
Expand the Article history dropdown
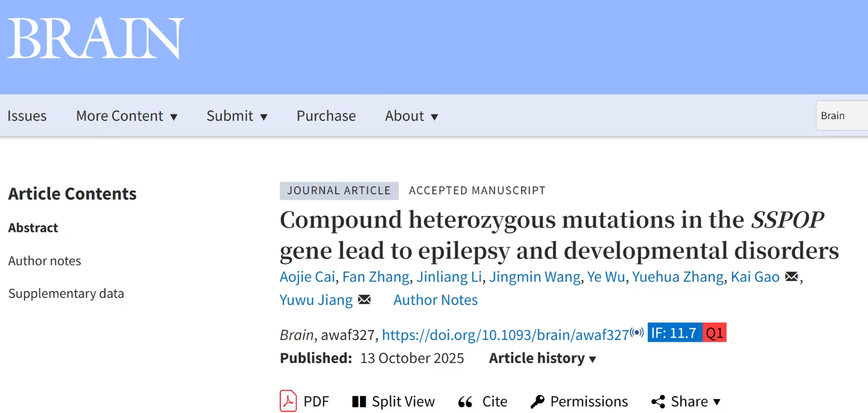(542, 358)
